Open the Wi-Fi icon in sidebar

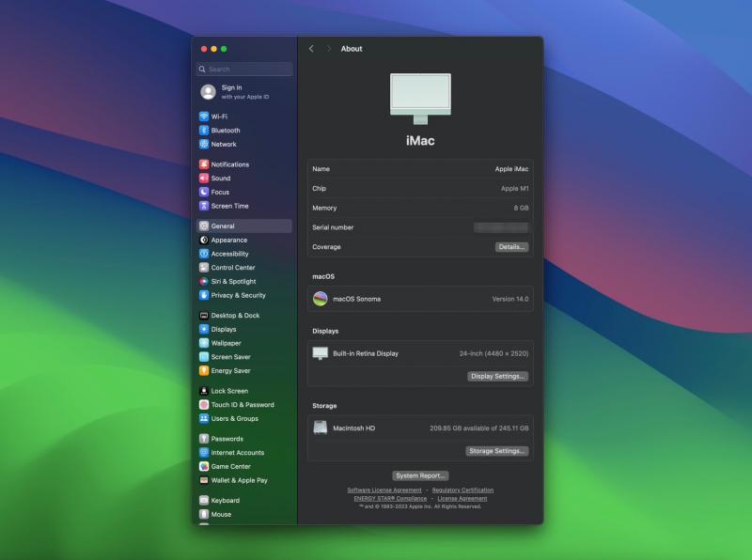pos(204,117)
